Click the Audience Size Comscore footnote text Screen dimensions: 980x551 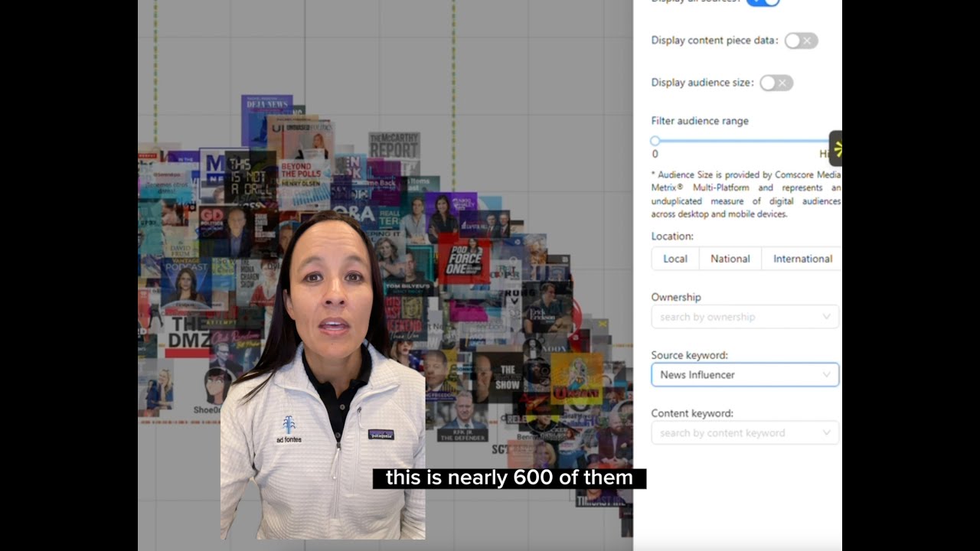coord(746,194)
